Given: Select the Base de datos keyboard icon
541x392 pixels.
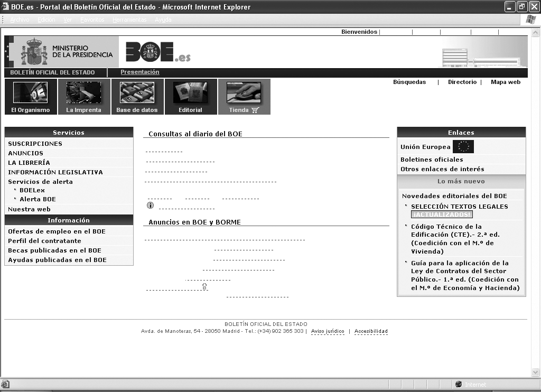Looking at the screenshot, I should point(137,93).
